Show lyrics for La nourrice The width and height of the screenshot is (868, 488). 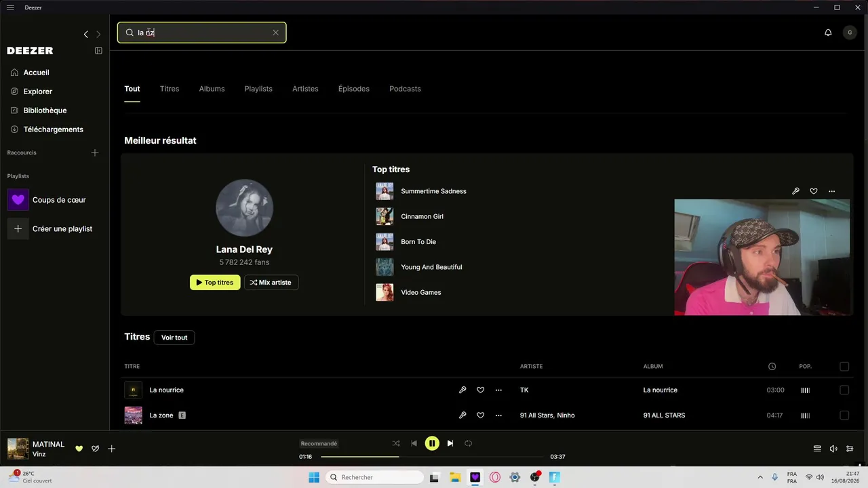462,390
